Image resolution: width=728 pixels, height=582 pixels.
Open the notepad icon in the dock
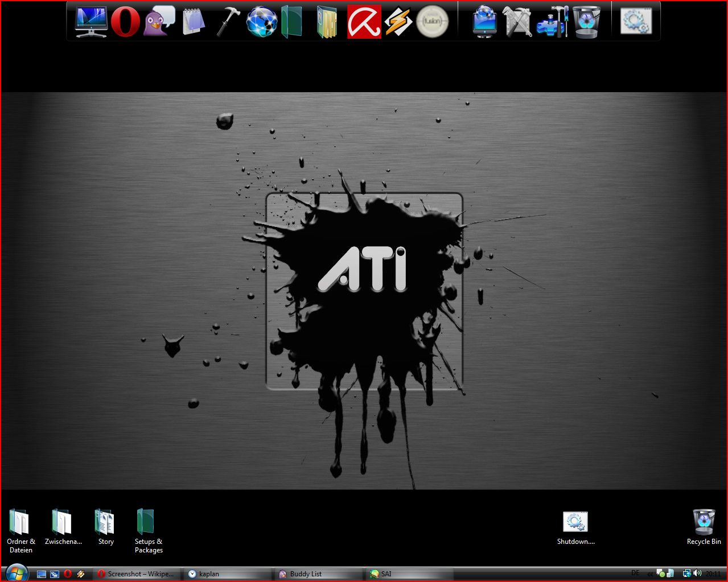(193, 22)
